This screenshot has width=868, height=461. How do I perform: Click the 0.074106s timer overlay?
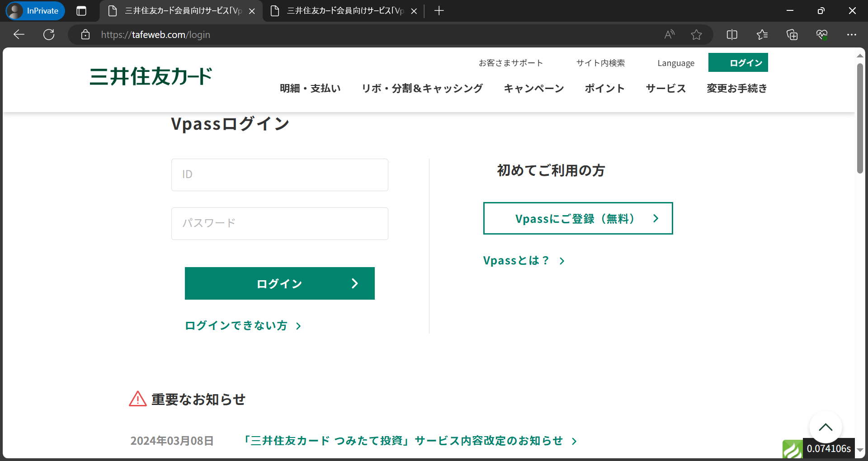[829, 448]
